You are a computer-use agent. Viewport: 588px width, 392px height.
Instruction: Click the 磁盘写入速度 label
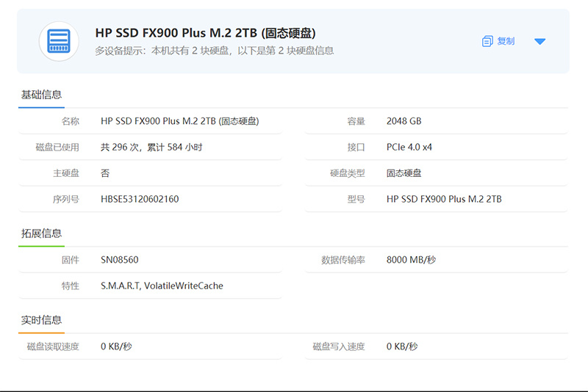click(x=339, y=346)
